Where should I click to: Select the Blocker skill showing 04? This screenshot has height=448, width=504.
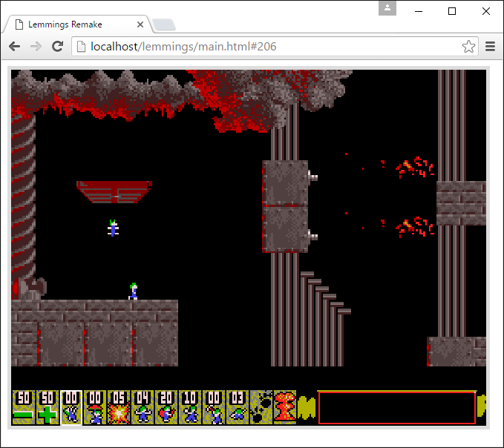[x=143, y=407]
